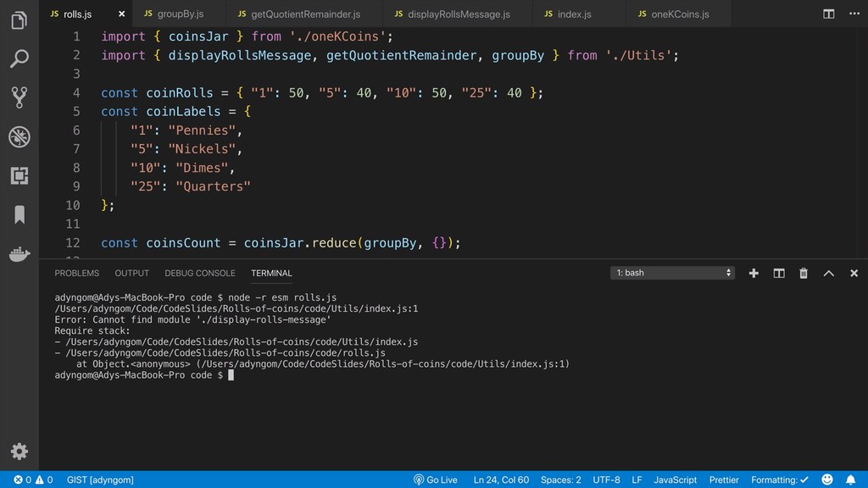The image size is (868, 488).
Task: Open the DEBUG CONSOLE panel tab
Action: pyautogui.click(x=200, y=274)
